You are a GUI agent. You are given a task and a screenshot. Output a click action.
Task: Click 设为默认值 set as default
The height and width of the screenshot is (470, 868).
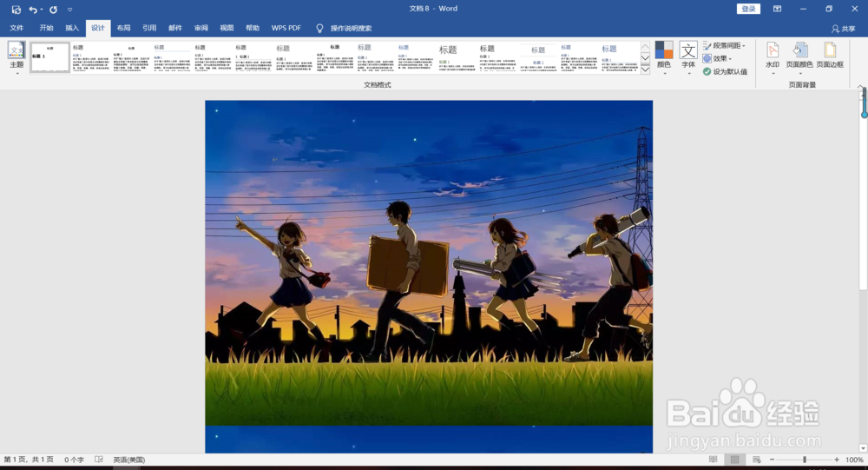pos(725,71)
